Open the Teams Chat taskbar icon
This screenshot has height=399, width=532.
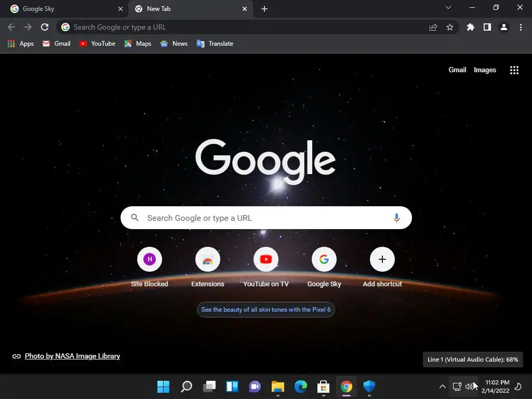255,387
